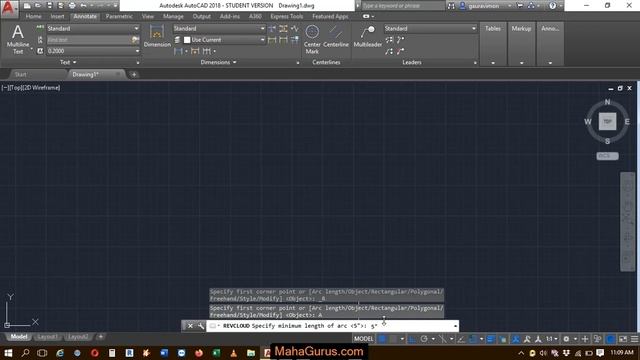The height and width of the screenshot is (360, 640).
Task: Open the Use Current dimension layer dropdown
Action: coord(224,40)
